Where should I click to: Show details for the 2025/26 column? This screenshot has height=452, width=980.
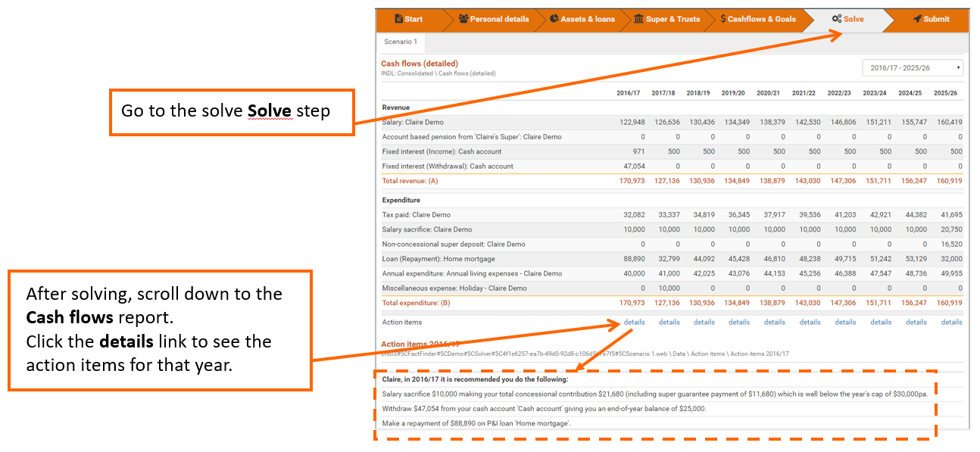[x=951, y=323]
